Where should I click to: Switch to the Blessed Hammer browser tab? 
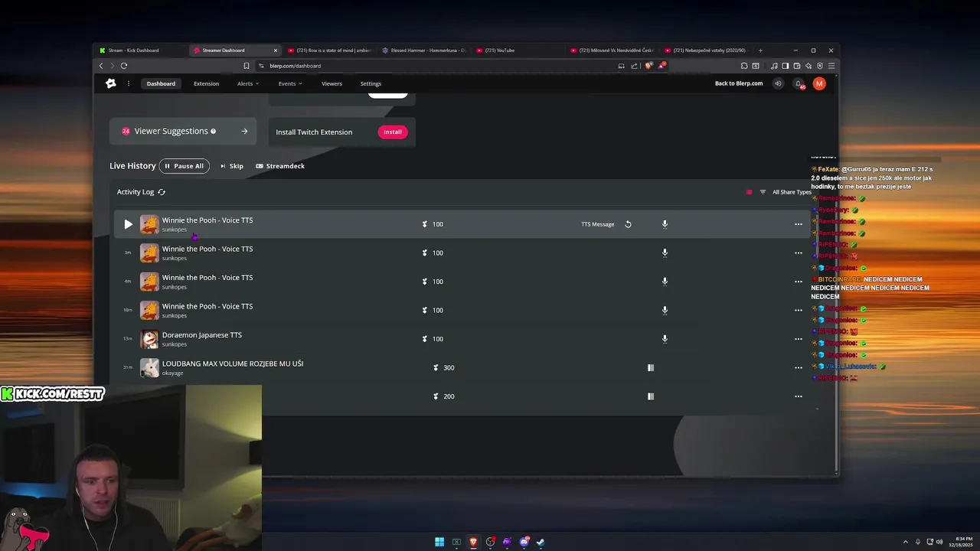[423, 51]
